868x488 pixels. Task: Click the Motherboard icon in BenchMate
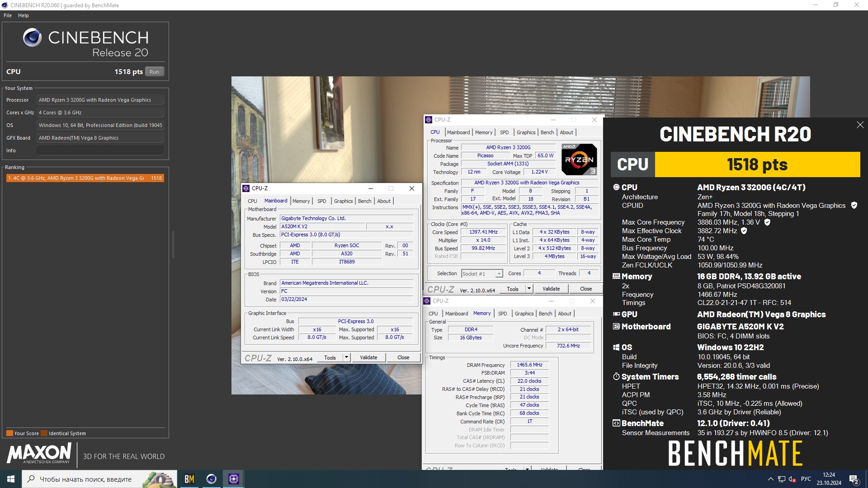[616, 326]
